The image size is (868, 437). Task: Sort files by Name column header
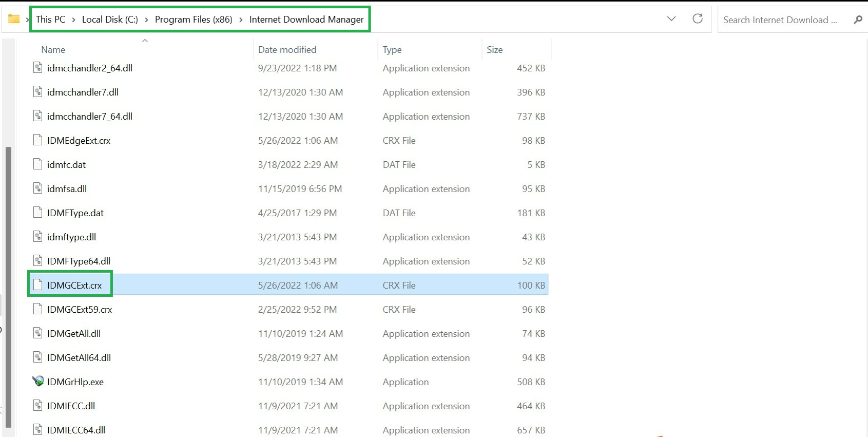53,50
